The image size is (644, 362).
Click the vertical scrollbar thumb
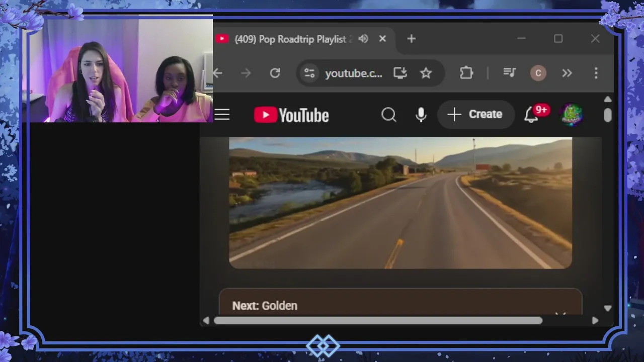[x=607, y=115]
